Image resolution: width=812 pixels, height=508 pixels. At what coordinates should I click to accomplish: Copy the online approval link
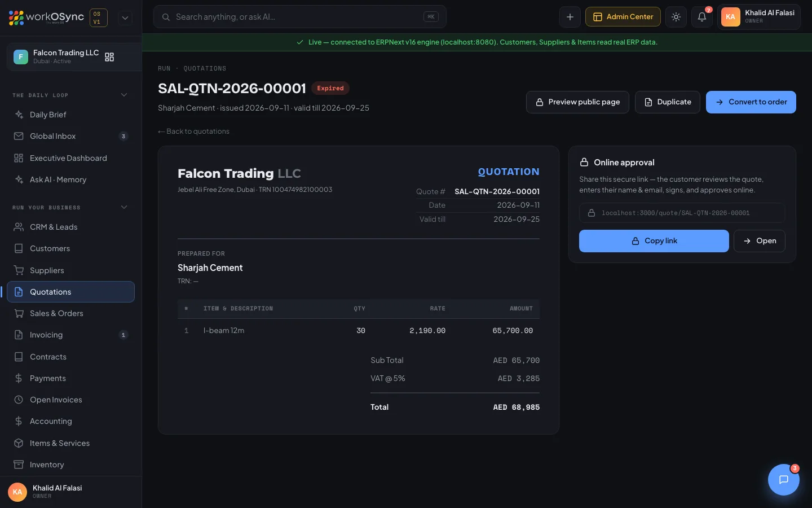654,241
